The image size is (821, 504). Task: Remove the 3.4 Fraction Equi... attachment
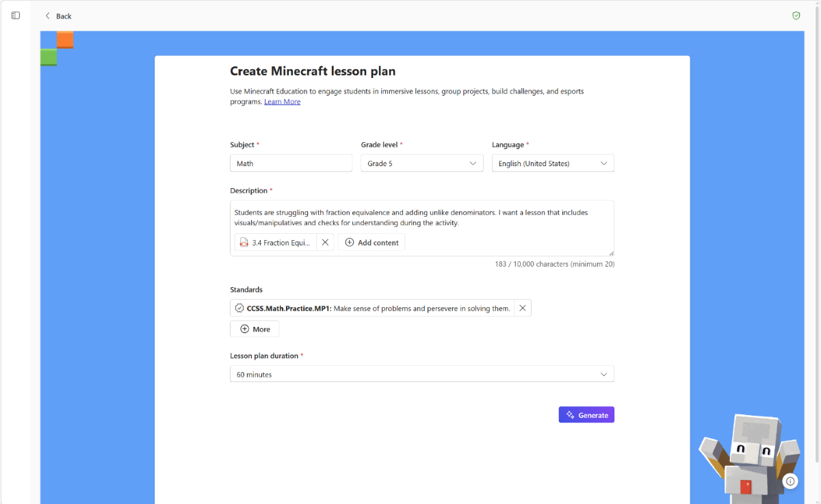[x=325, y=243]
